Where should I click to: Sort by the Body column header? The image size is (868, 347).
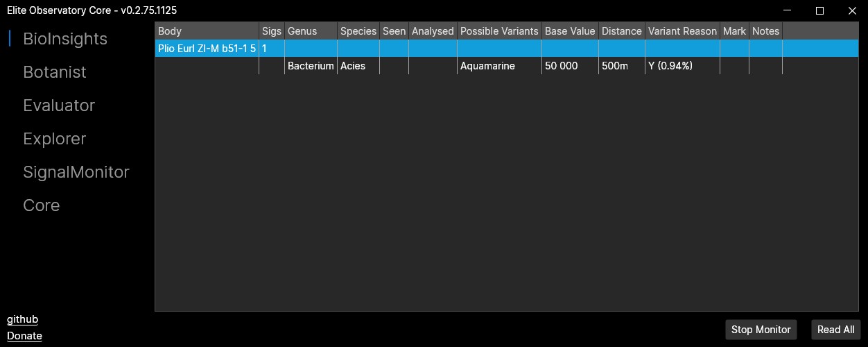207,31
